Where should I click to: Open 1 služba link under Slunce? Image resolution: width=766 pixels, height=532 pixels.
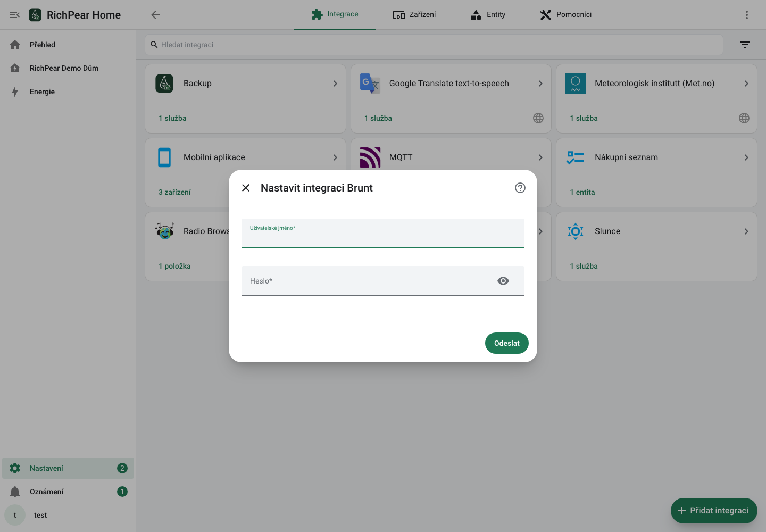click(584, 266)
